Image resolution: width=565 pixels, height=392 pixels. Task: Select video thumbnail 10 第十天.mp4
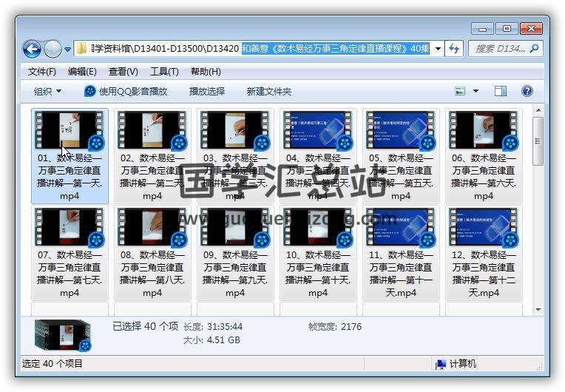[x=317, y=227]
